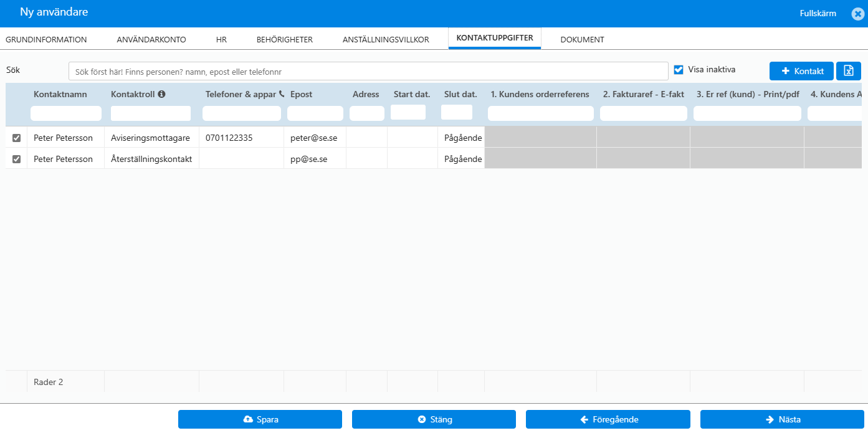Viewport: 868px width, 433px height.
Task: Click the Kontaktroll filter field
Action: 151,113
